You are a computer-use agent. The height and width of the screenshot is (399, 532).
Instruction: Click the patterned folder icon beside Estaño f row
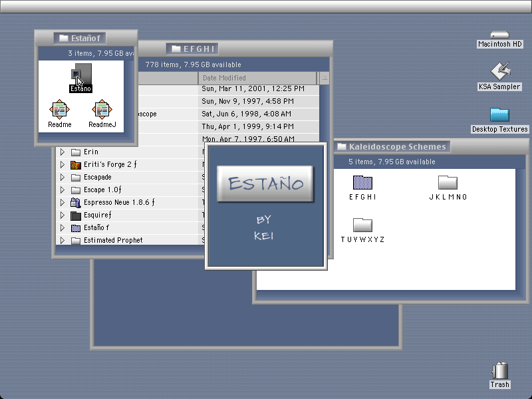[76, 228]
